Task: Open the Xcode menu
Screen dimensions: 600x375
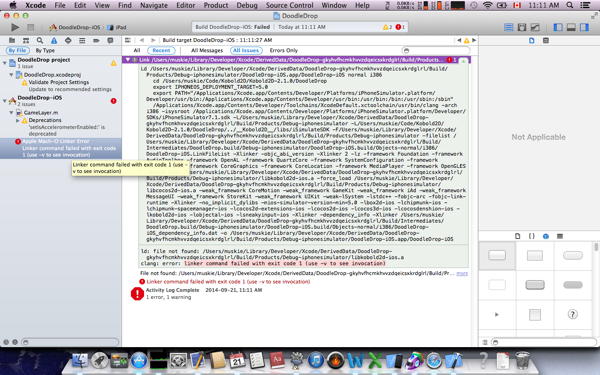Action: pyautogui.click(x=35, y=5)
